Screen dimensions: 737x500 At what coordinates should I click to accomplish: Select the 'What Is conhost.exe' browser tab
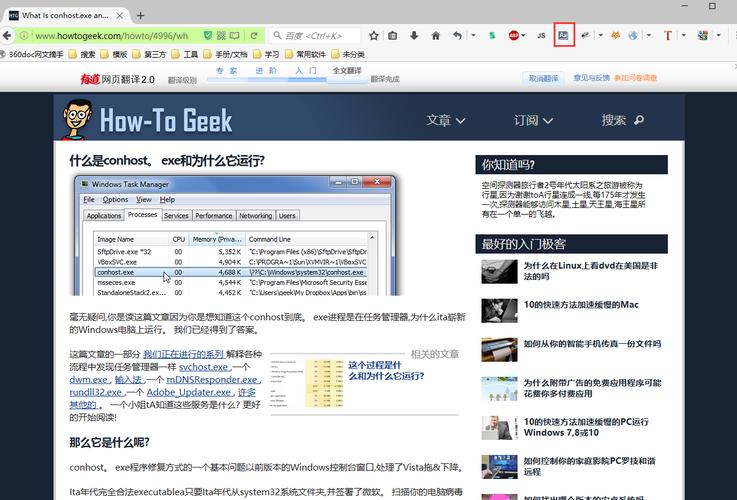[x=66, y=16]
